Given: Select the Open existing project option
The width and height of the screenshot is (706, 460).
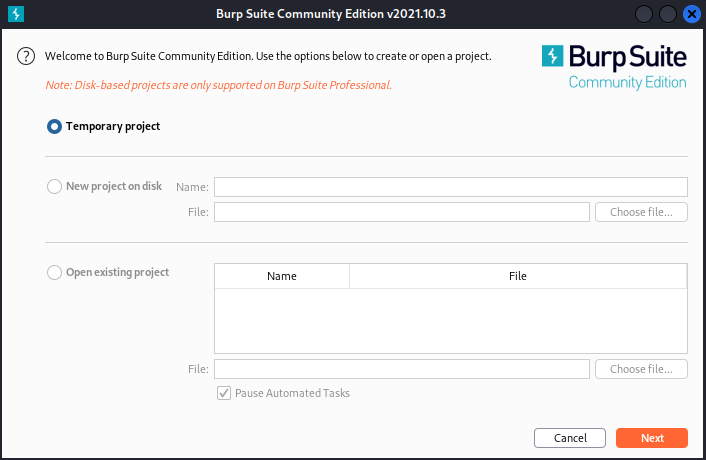Looking at the screenshot, I should pyautogui.click(x=54, y=272).
